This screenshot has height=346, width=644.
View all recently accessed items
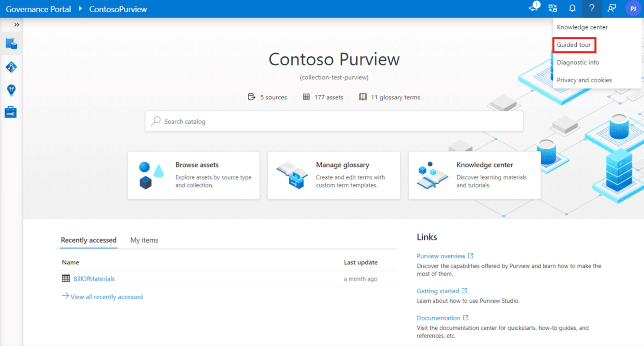coord(106,297)
